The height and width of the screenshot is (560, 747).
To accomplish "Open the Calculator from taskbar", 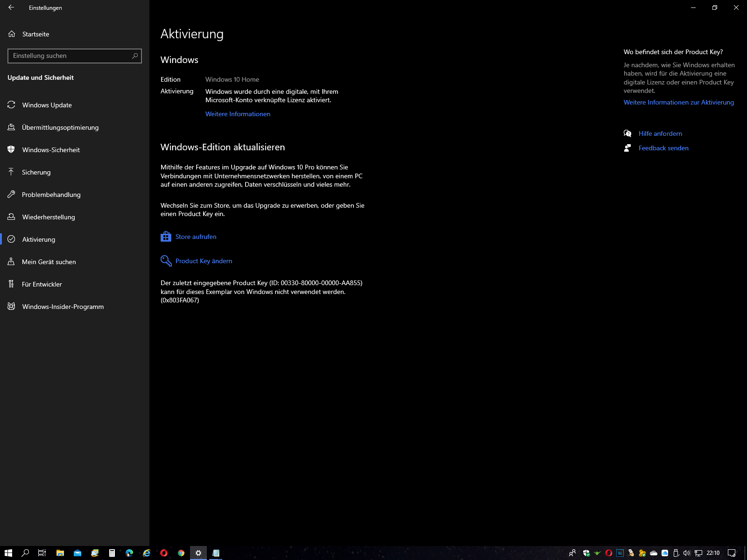I will [x=112, y=553].
